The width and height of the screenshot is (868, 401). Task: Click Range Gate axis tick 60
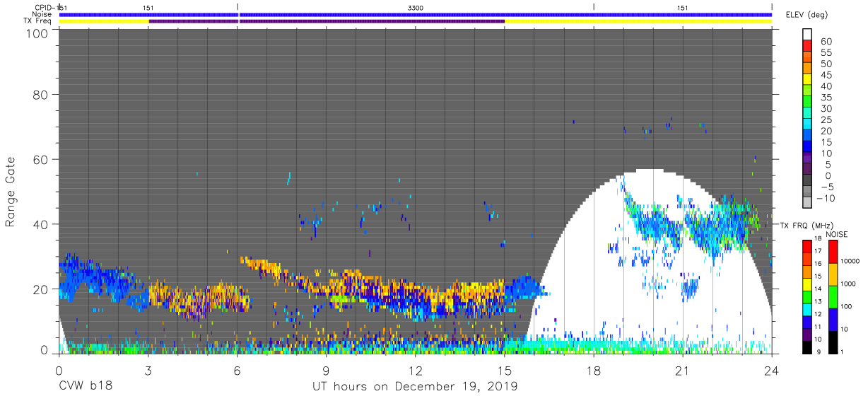coord(42,159)
